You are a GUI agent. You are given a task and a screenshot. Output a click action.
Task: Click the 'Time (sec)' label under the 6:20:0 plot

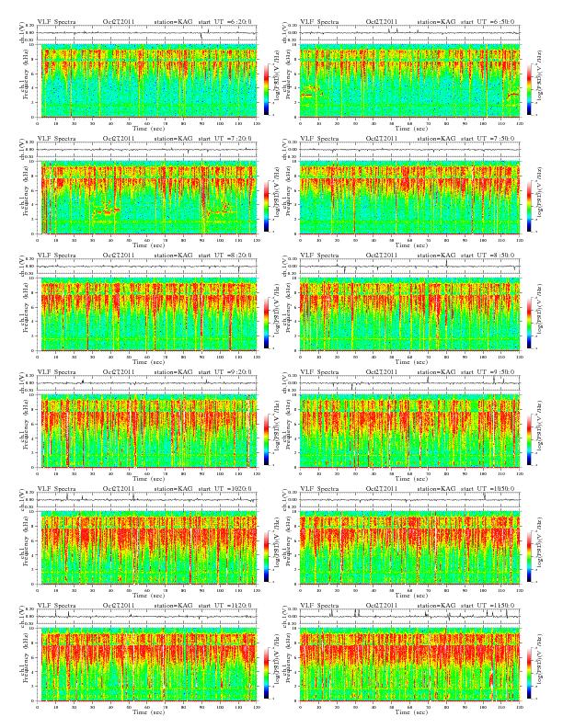tap(149, 128)
